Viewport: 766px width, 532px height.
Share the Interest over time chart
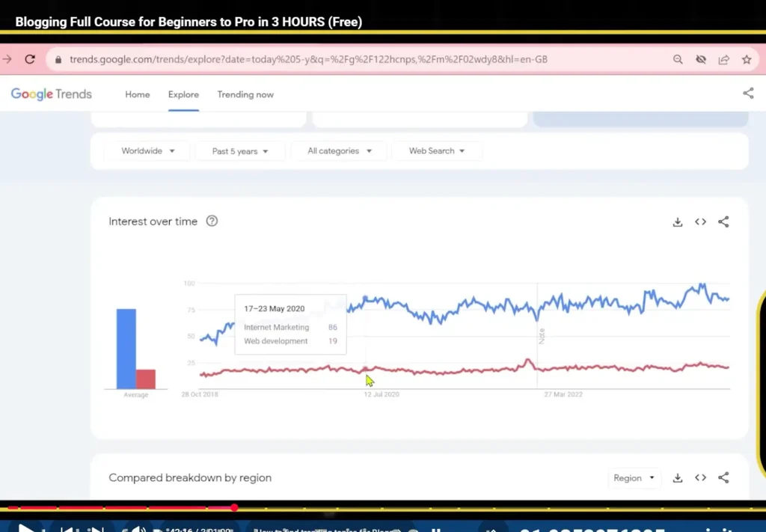point(723,221)
